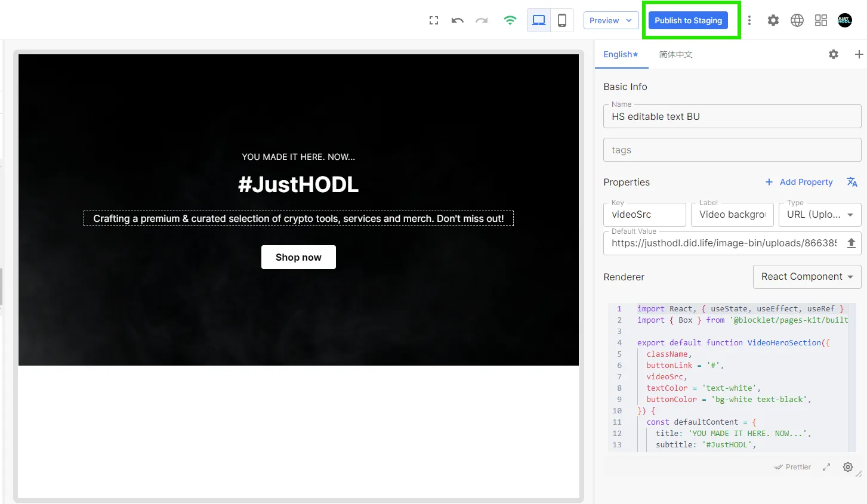Undo the last change
The height and width of the screenshot is (504, 867).
458,20
